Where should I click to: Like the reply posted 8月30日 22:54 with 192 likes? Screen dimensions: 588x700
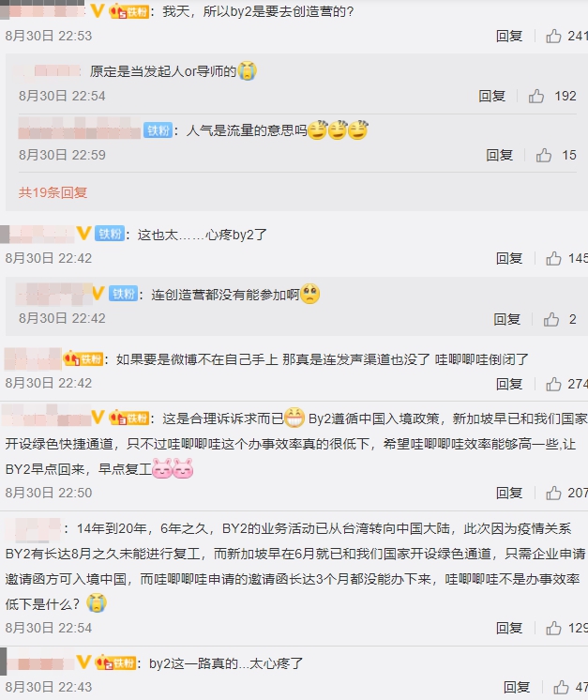coord(536,96)
